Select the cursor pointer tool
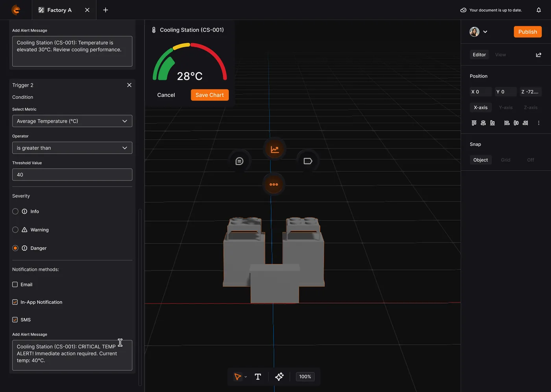This screenshot has width=551, height=392. pos(237,377)
